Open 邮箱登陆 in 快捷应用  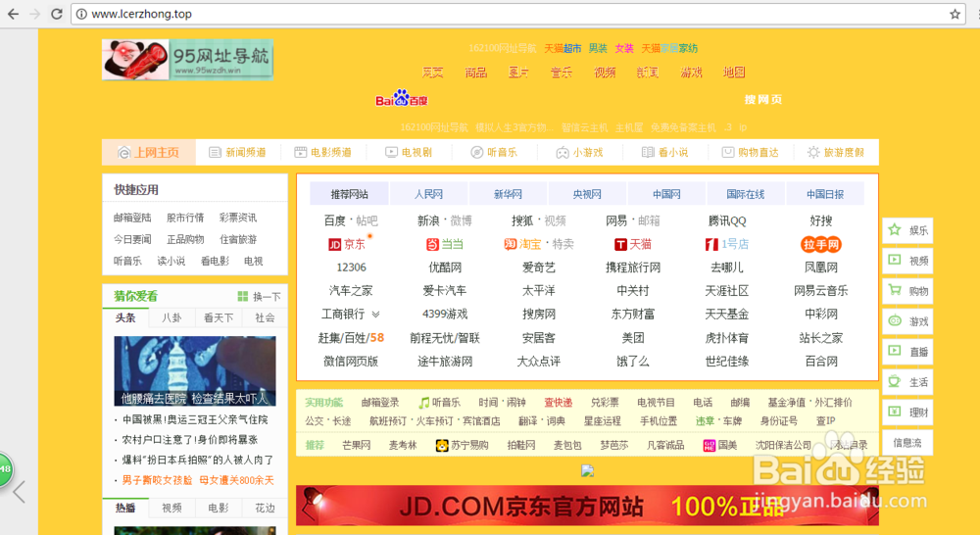pos(132,218)
